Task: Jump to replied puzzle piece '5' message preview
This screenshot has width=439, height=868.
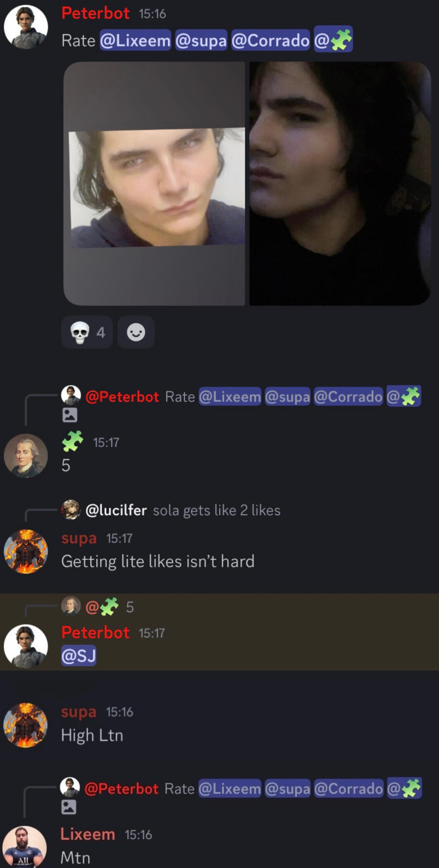Action: (x=98, y=607)
